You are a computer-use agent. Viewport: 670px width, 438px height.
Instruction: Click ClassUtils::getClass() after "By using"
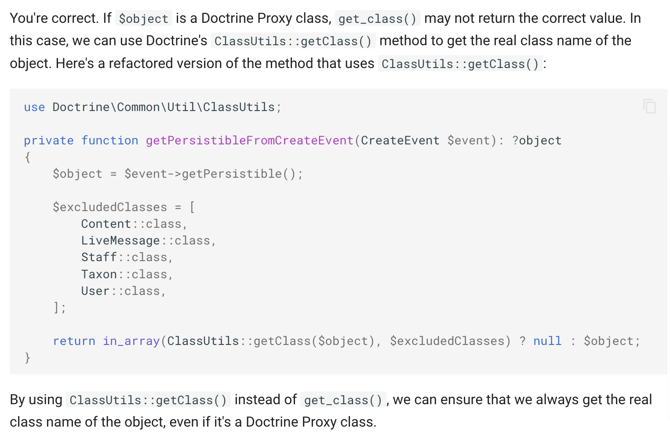coord(148,400)
